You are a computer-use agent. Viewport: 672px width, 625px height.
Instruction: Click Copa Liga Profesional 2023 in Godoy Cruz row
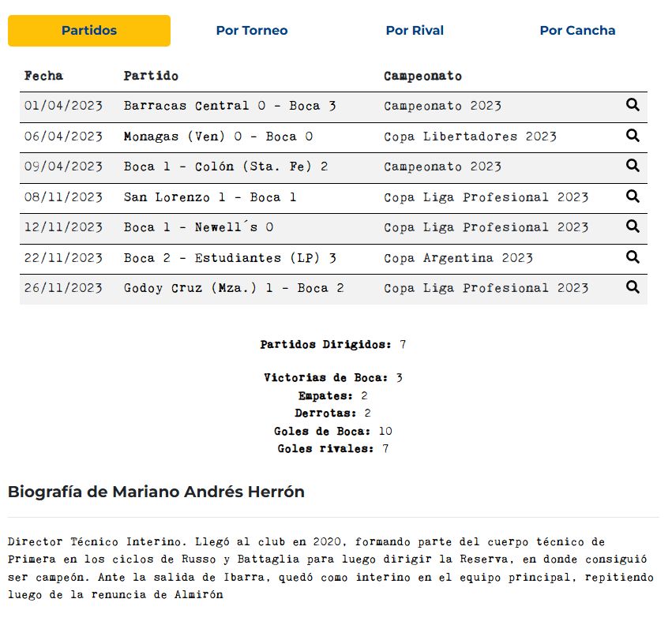click(486, 288)
